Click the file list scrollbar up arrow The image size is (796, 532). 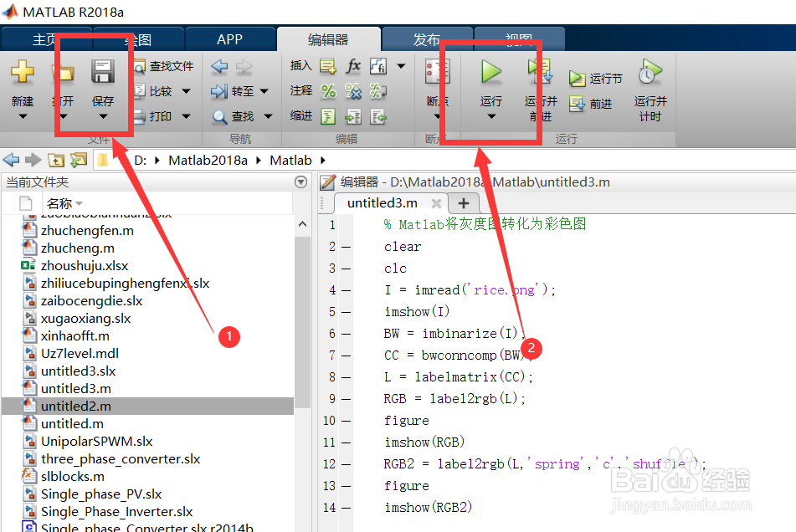[x=302, y=223]
